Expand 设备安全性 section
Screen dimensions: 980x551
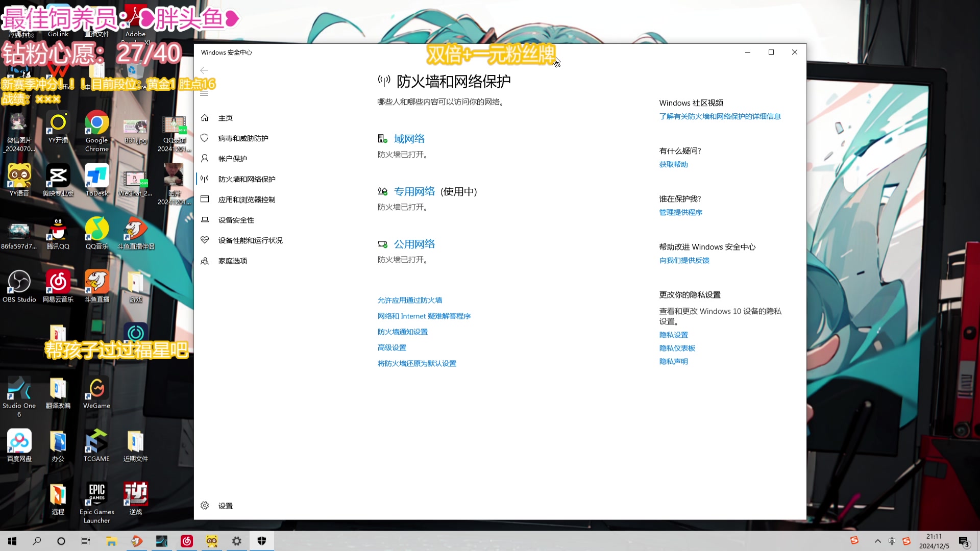[237, 219]
